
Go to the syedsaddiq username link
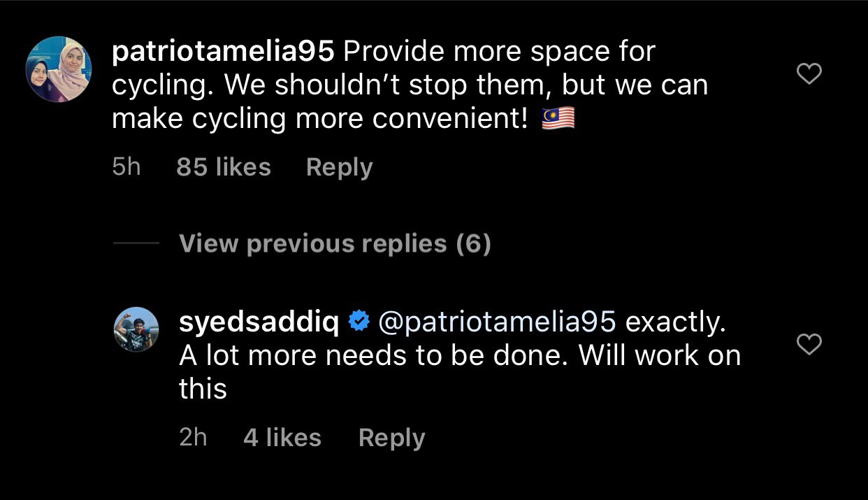[259, 322]
